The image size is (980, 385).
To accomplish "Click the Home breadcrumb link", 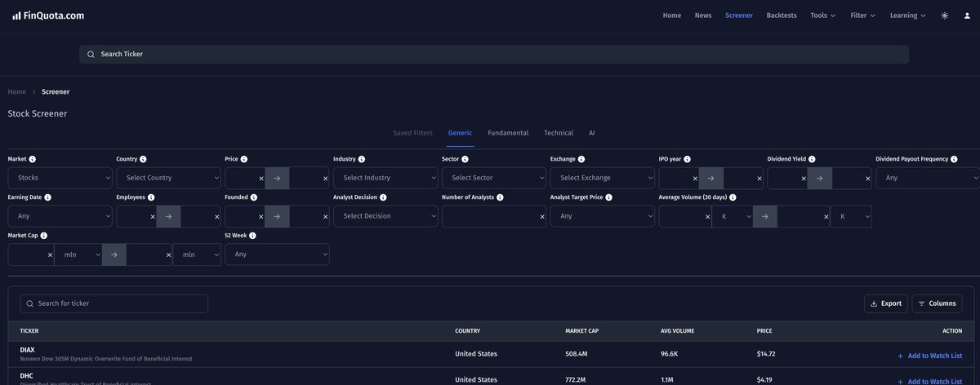I will tap(17, 92).
